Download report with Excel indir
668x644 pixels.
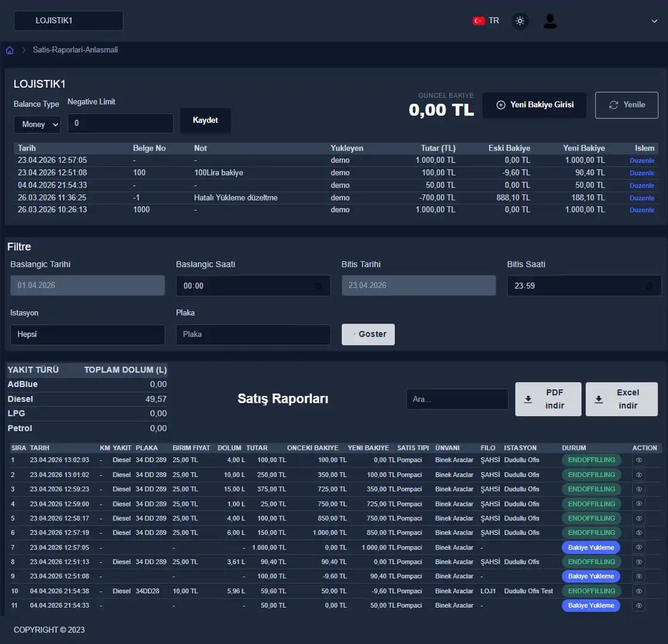621,399
